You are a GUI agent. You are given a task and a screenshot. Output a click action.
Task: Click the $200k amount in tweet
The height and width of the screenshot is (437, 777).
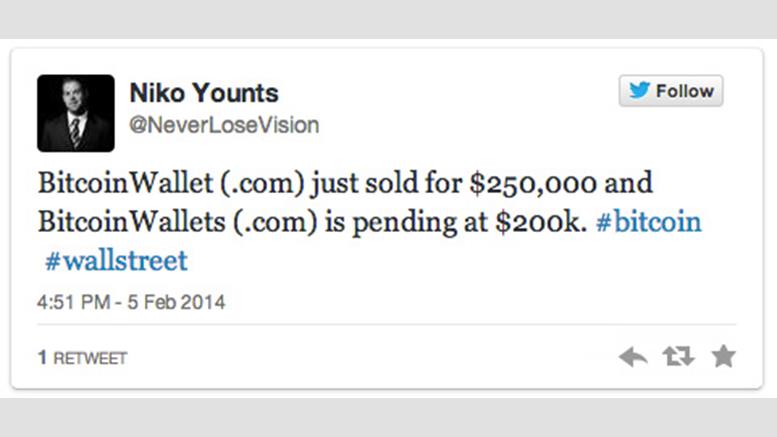click(541, 222)
